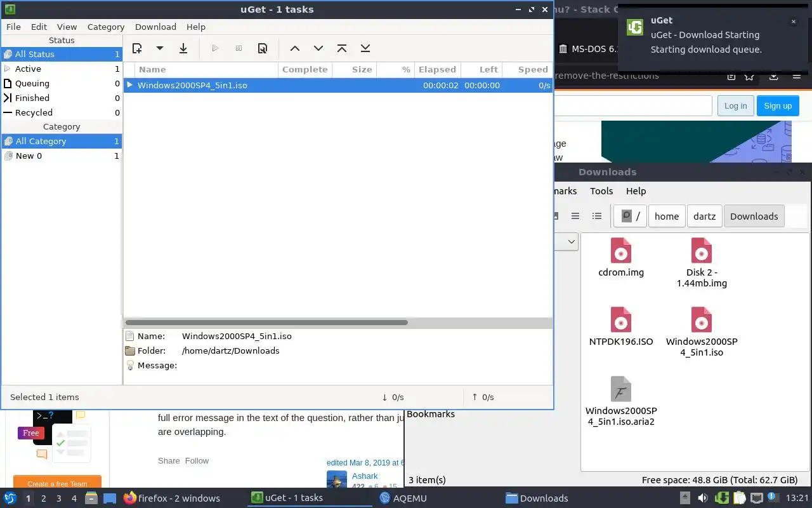Image resolution: width=812 pixels, height=508 pixels.
Task: Open the Ashark user profile link
Action: pyautogui.click(x=365, y=476)
